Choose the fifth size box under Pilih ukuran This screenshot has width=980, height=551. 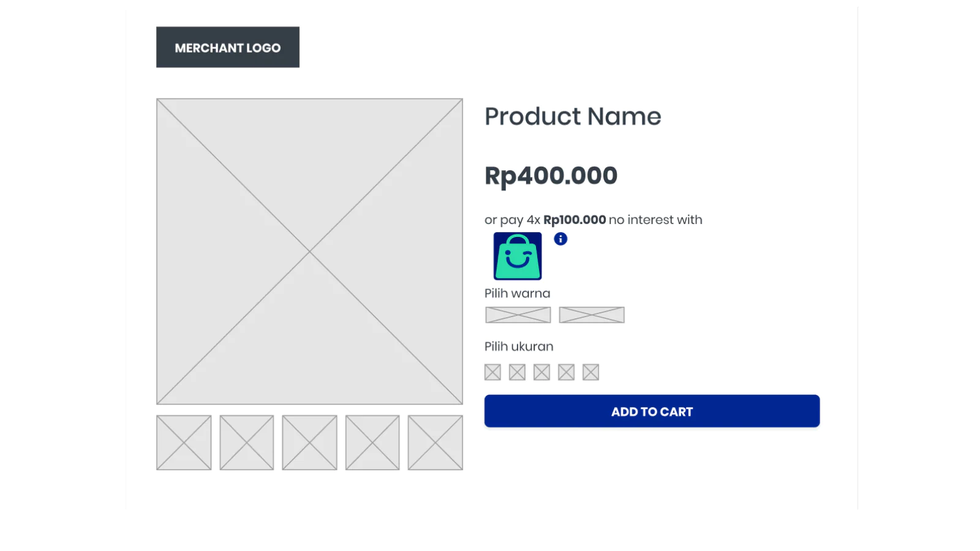coord(590,372)
